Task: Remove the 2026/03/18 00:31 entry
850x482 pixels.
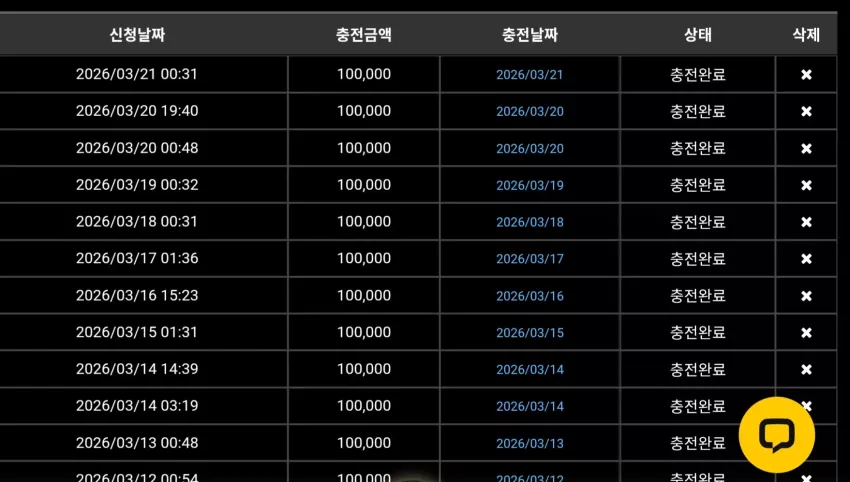Action: pos(806,222)
